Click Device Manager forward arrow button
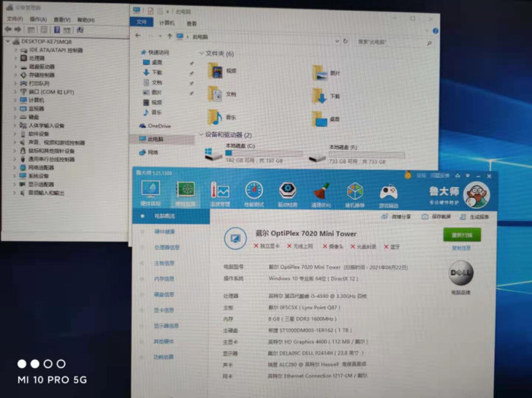 tap(18, 29)
